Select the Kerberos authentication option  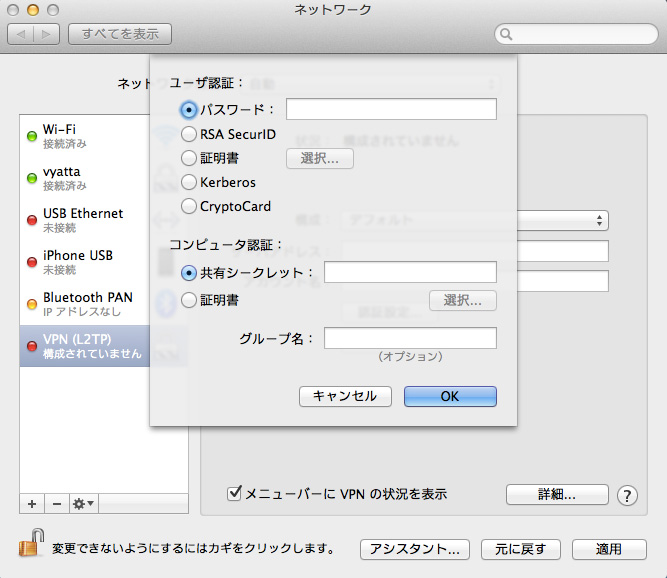pyautogui.click(x=189, y=182)
